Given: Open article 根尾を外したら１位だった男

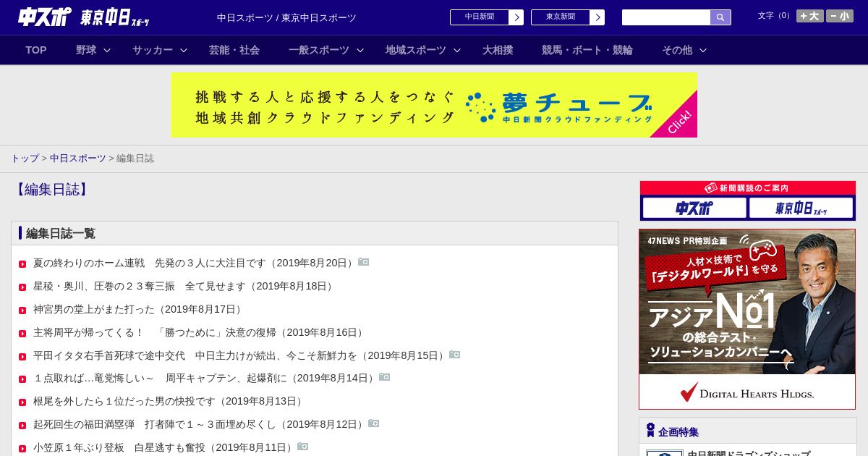Looking at the screenshot, I should (169, 402).
